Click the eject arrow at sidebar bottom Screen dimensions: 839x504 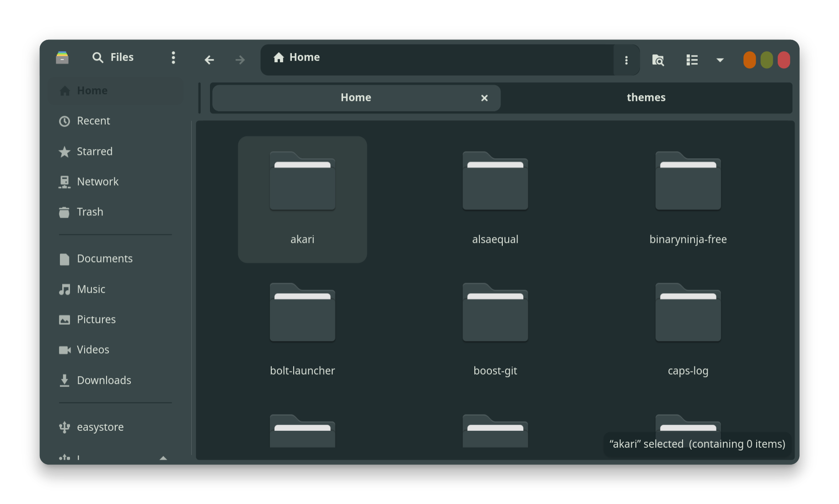(163, 458)
